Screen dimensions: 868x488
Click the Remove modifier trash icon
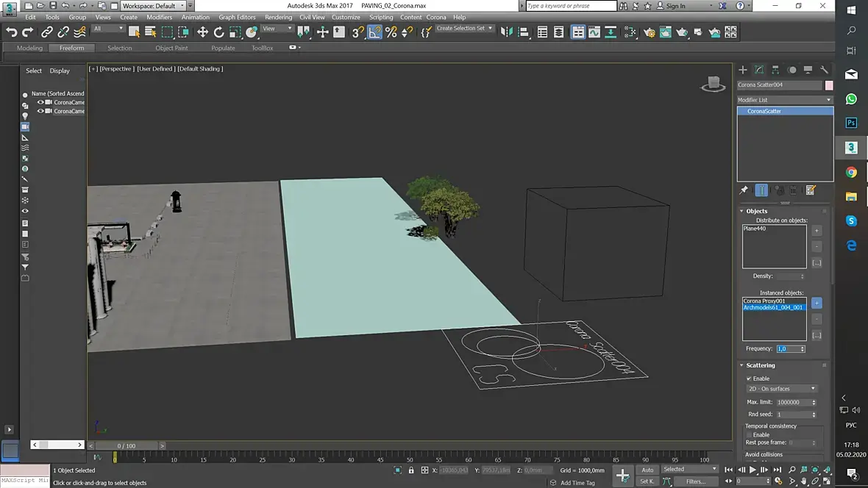click(x=794, y=190)
